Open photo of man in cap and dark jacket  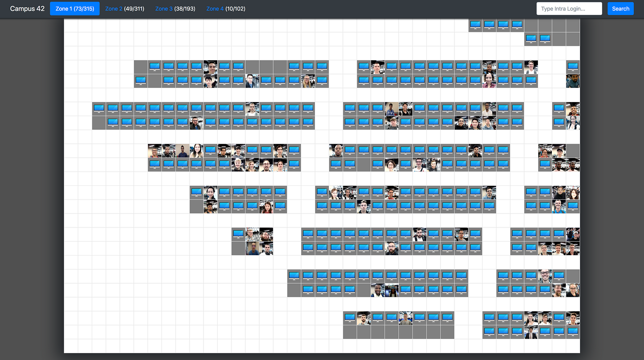(475, 151)
